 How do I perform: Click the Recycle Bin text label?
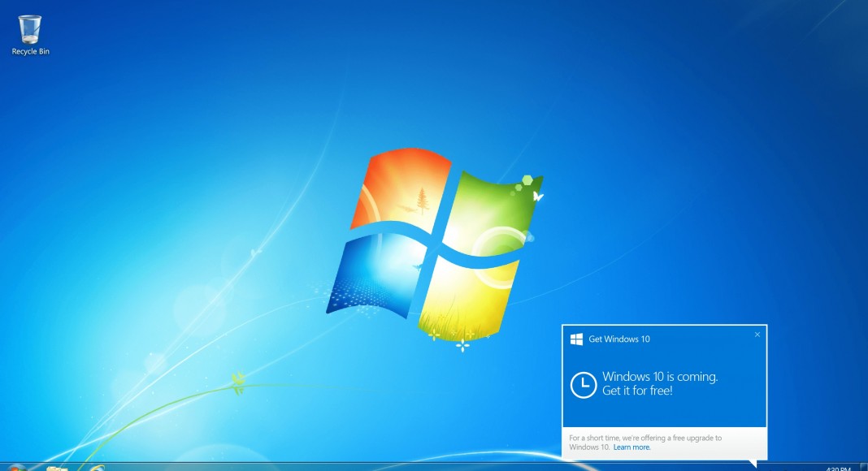(31, 51)
